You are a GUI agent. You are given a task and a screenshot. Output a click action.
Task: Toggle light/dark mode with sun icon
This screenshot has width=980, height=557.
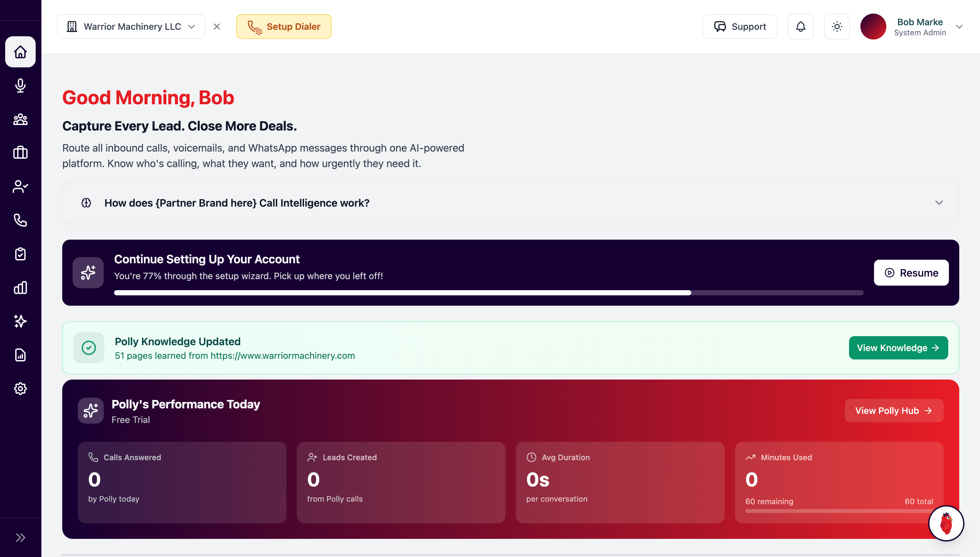pos(837,27)
